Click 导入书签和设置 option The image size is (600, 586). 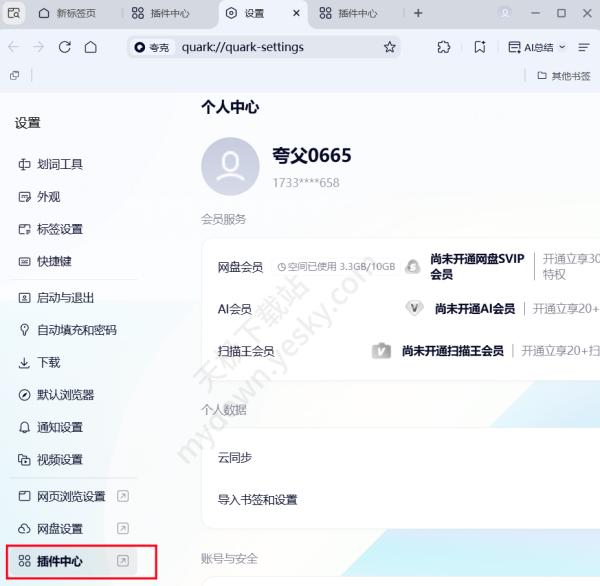(257, 500)
